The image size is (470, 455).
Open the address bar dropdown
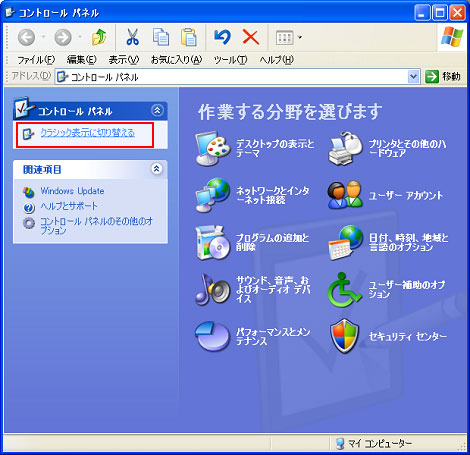tap(413, 77)
